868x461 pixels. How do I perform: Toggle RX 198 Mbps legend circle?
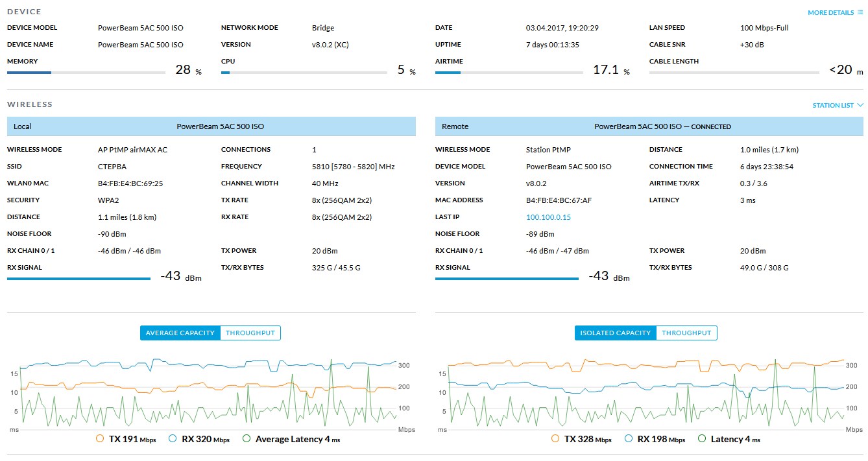click(x=628, y=439)
